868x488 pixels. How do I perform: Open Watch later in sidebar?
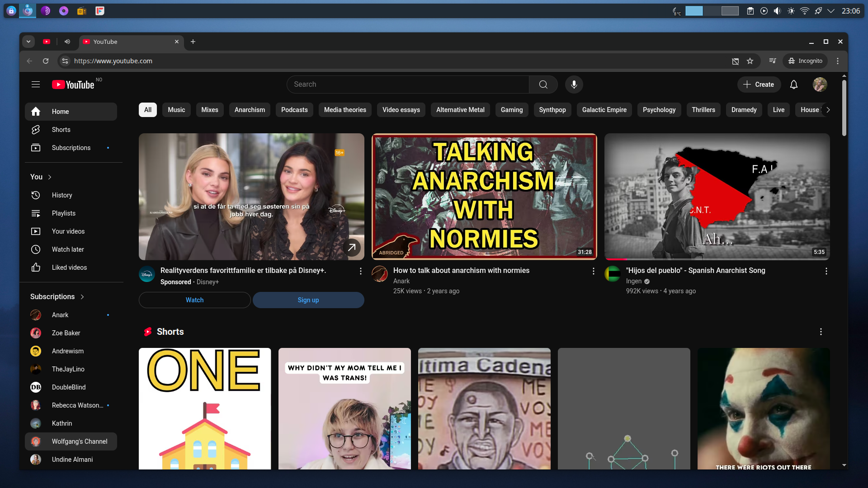coord(71,249)
